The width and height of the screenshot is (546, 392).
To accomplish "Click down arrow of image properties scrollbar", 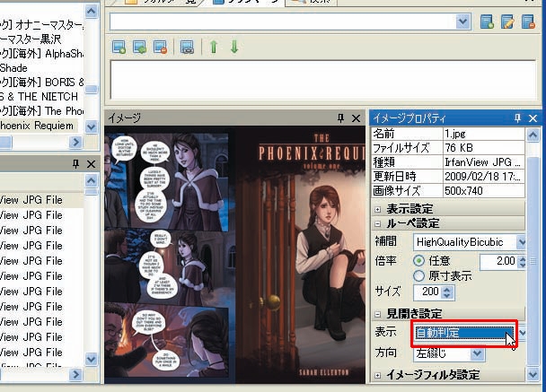I will (x=533, y=375).
